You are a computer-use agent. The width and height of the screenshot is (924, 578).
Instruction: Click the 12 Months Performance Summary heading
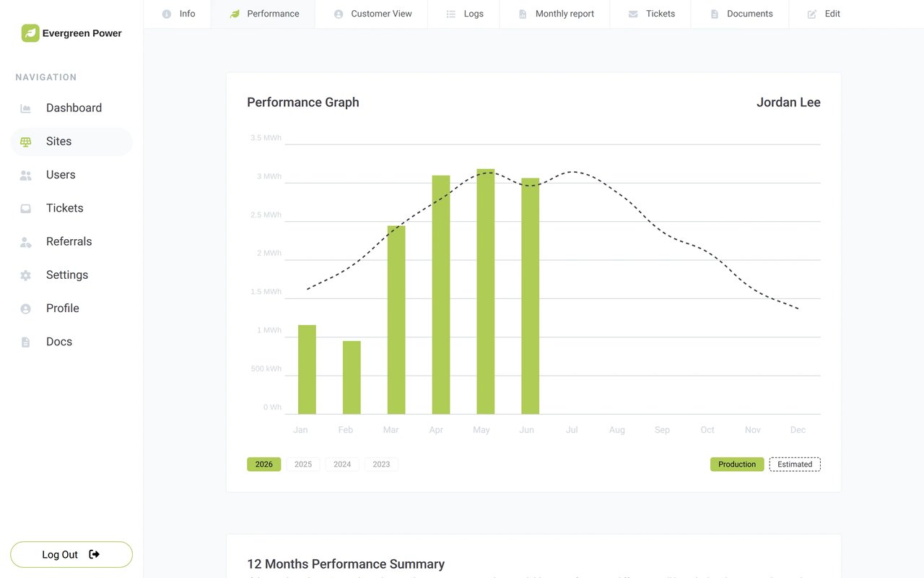346,564
